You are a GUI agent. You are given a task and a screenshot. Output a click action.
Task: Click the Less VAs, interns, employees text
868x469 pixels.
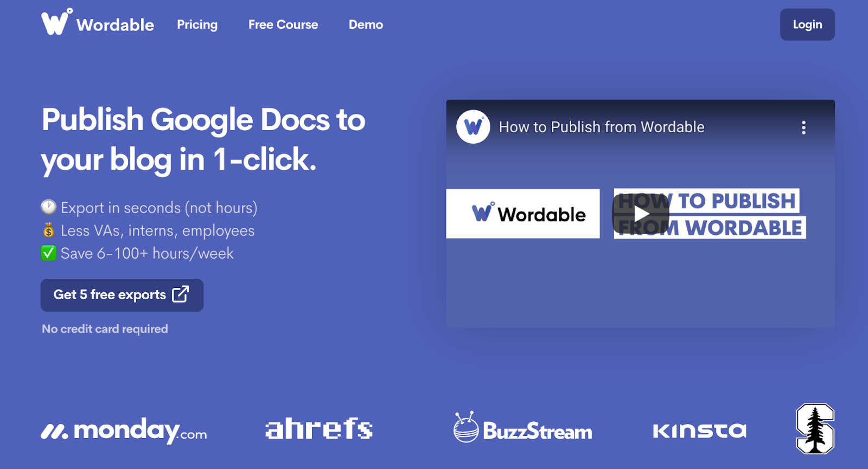click(157, 230)
